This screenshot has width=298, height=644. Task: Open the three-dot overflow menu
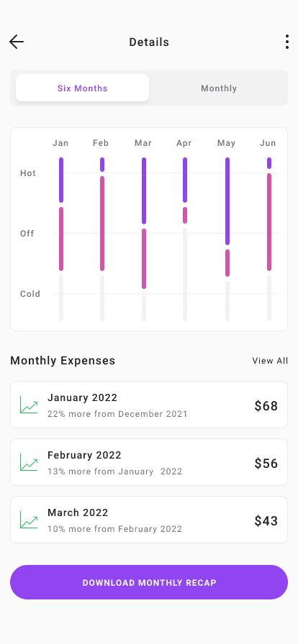[287, 42]
